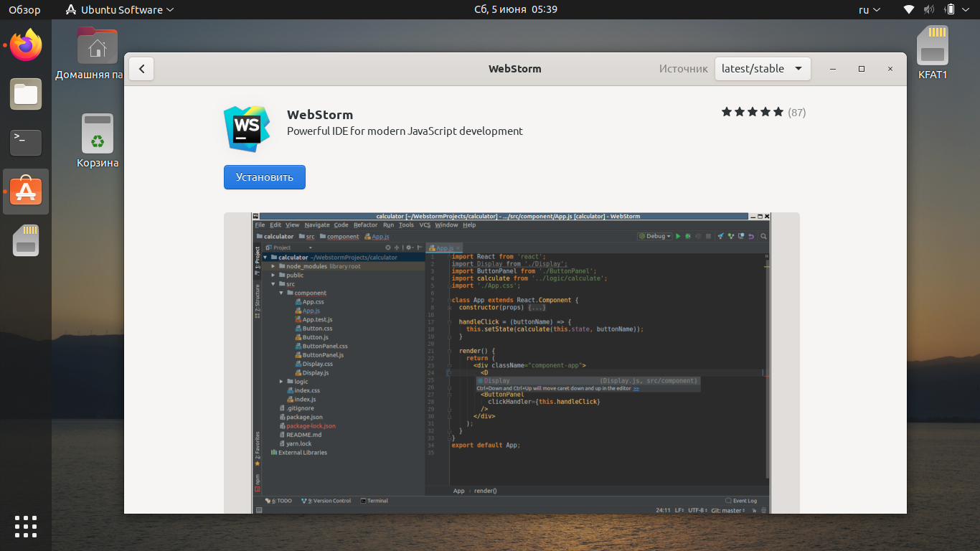Click the WebStorm WS logo icon
Screen dimensions: 980x551
[246, 128]
